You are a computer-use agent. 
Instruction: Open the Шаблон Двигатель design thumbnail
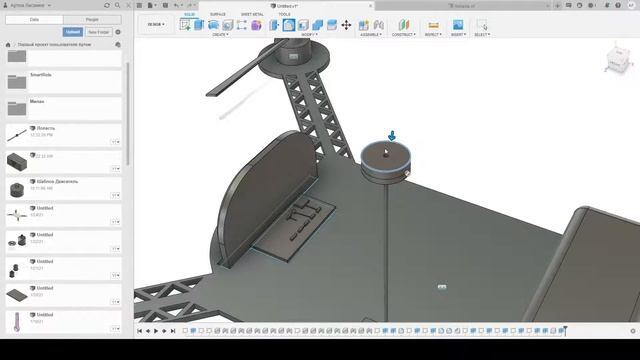(17, 189)
